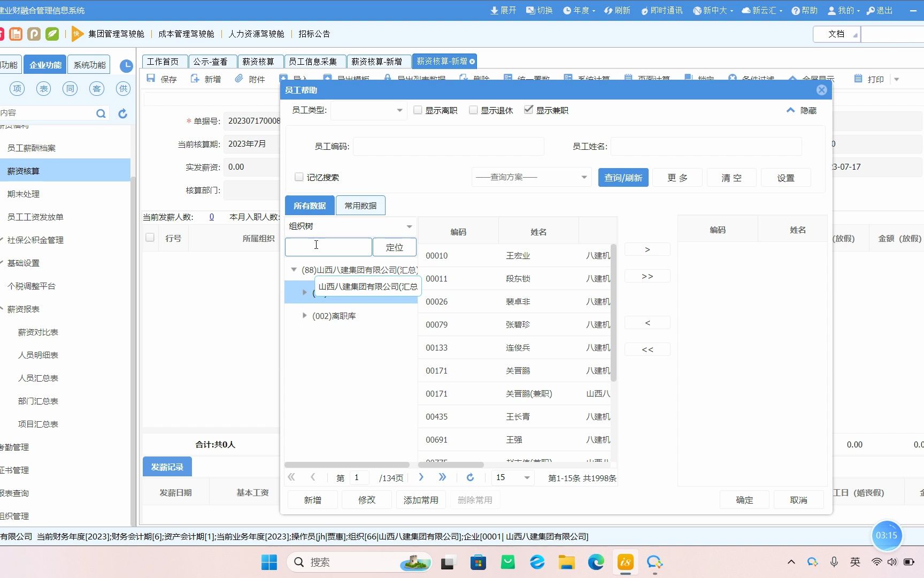
Task: Enable 显示退休 checkbox
Action: pyautogui.click(x=473, y=110)
